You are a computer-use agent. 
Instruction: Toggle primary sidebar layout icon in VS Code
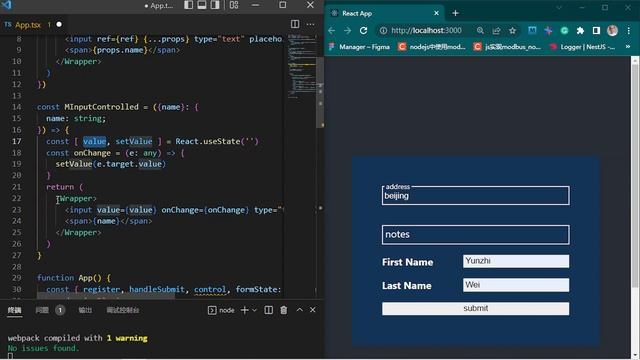(x=189, y=5)
